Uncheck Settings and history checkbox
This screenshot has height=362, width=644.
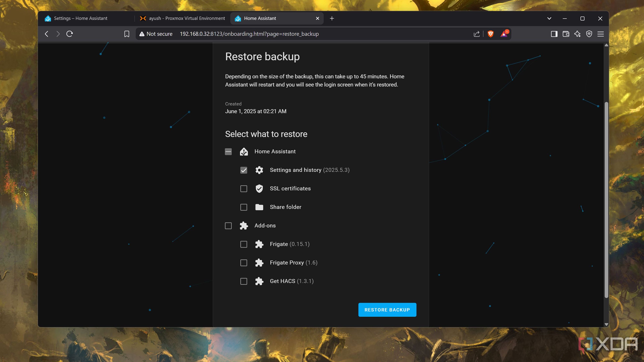click(x=244, y=170)
